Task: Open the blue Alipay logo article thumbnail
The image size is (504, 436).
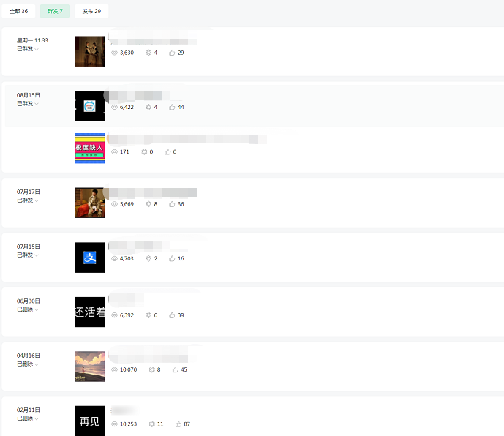Action: (x=90, y=258)
